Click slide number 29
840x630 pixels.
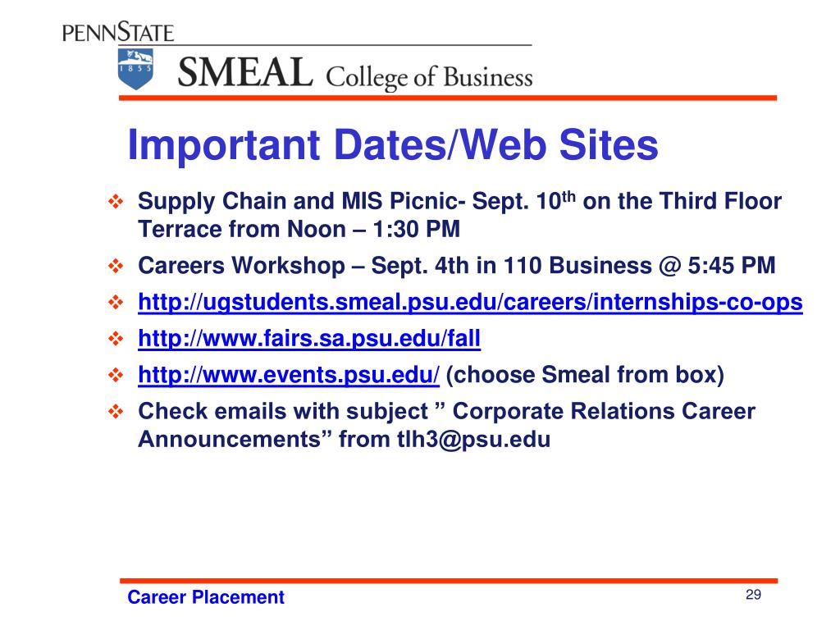pyautogui.click(x=753, y=595)
